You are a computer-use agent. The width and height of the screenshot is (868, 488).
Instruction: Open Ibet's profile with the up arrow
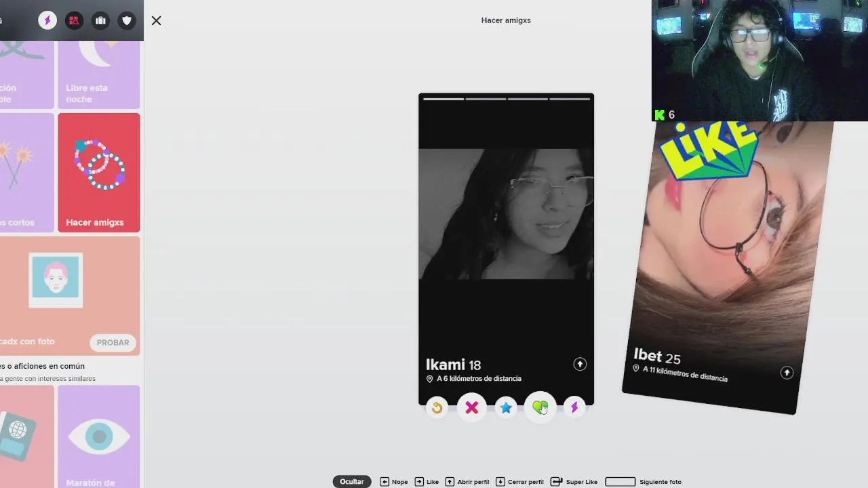point(787,372)
